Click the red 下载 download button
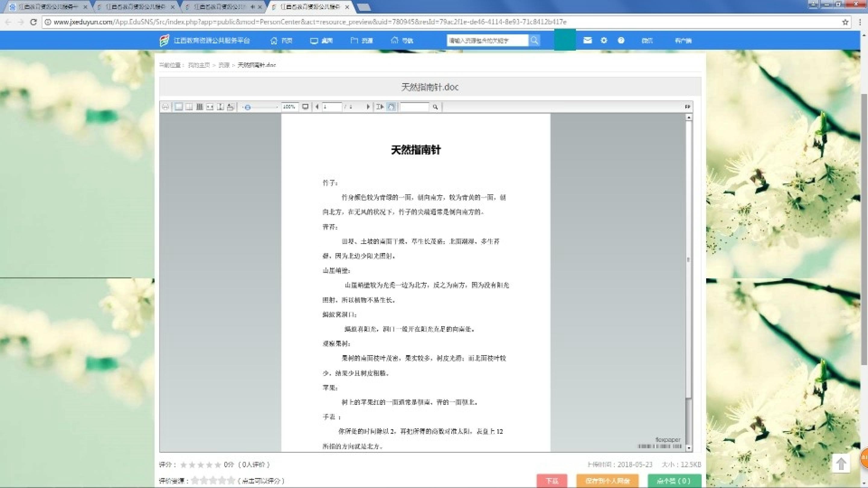868x488 pixels. 552,480
